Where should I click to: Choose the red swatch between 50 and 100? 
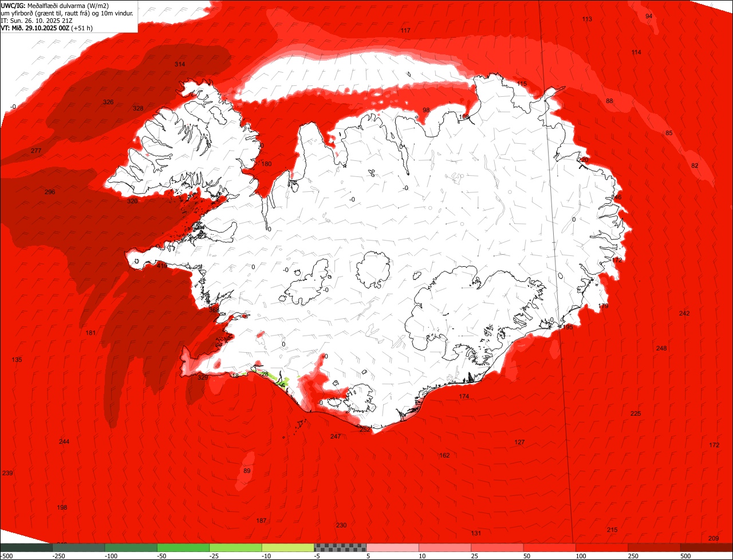tap(550, 547)
